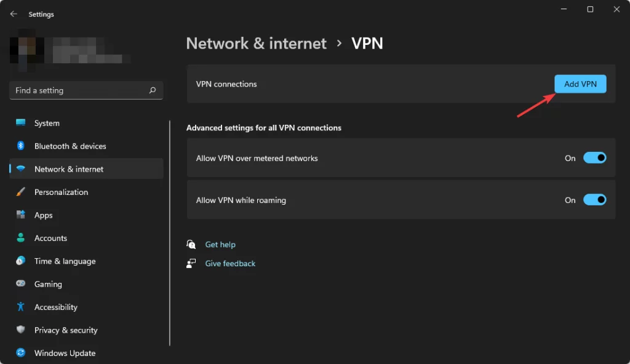
Task: Select the Apps settings icon
Action: coord(19,215)
